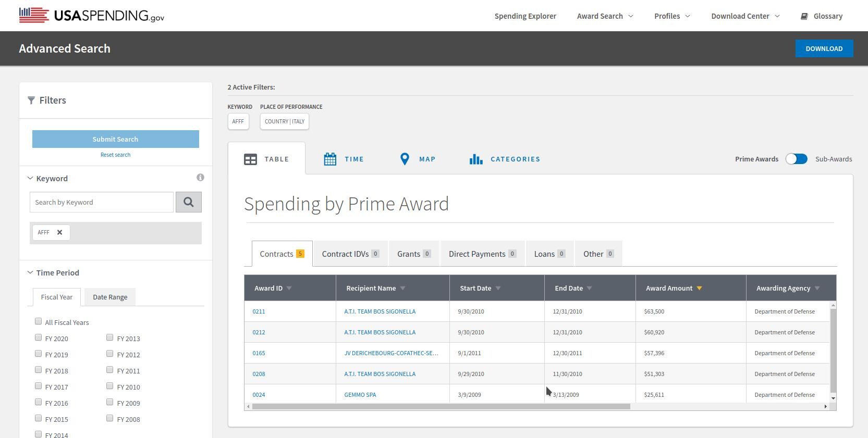Click the table vertical scrollbar thumb
This screenshot has width=868, height=438.
(x=833, y=351)
